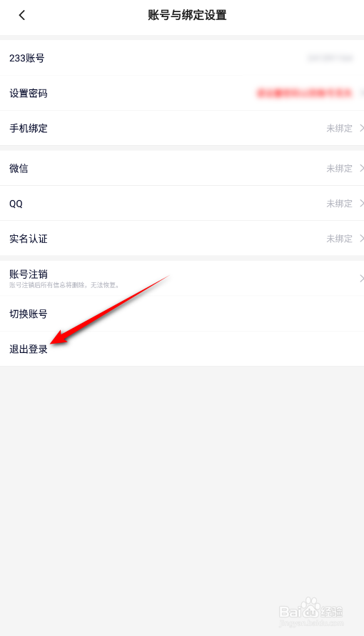Click the chevron on the 微信 row
Viewport: 364px width, 636px height.
coord(362,169)
